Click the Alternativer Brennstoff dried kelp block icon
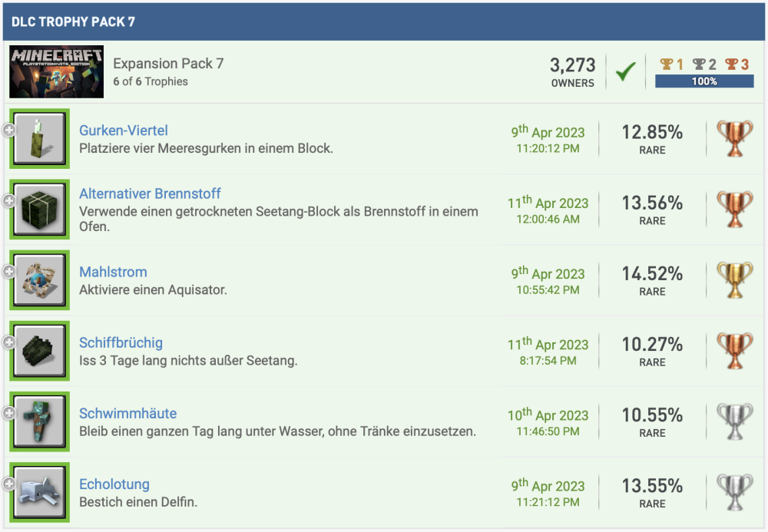 coord(40,210)
